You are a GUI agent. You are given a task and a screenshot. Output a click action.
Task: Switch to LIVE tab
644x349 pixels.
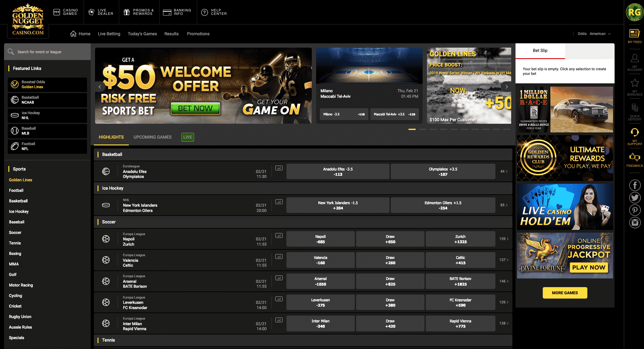pos(188,137)
